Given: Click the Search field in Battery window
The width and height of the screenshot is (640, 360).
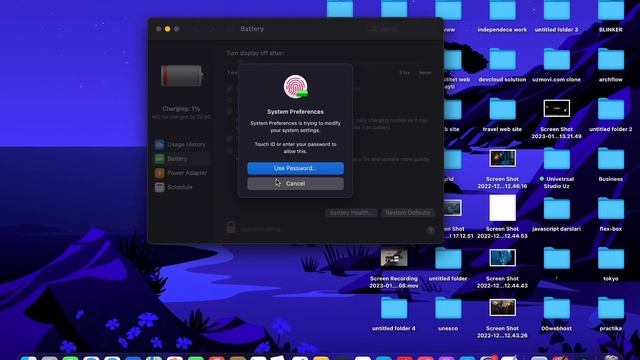Looking at the screenshot, I should pos(402,29).
